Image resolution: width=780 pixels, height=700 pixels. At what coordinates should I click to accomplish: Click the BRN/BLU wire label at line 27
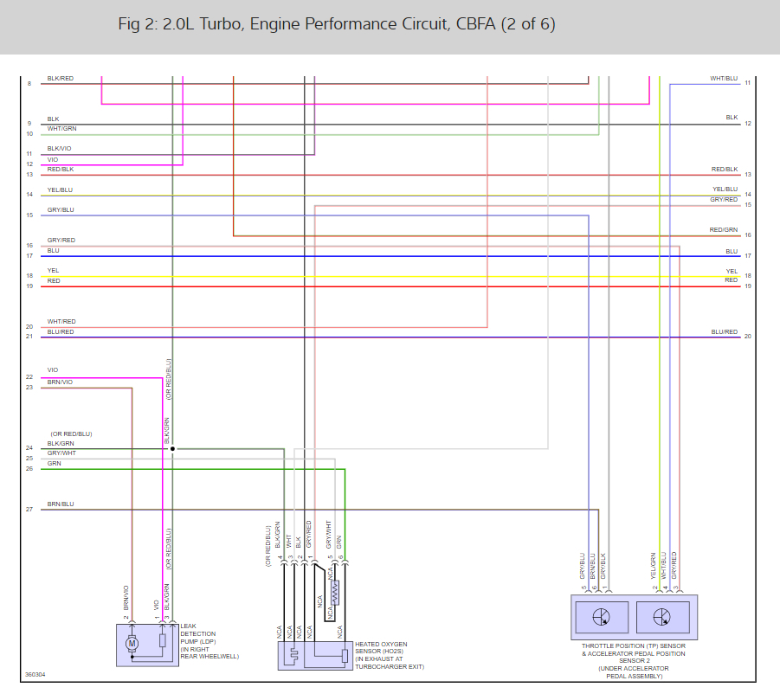click(61, 504)
